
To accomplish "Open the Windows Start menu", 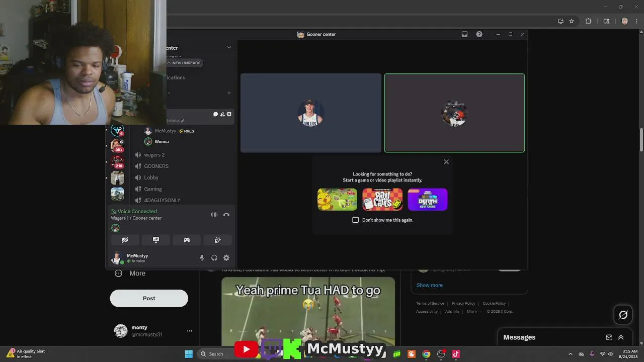I will click(189, 354).
